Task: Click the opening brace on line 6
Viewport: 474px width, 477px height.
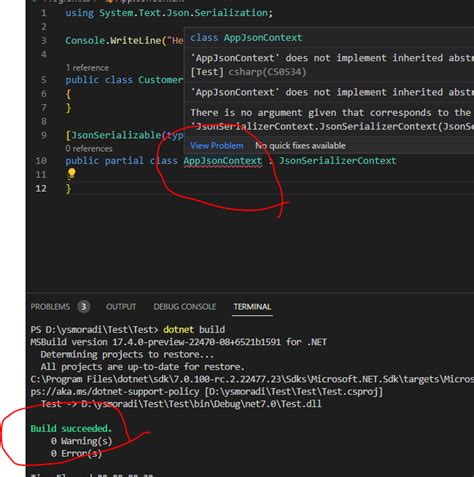Action: point(68,94)
